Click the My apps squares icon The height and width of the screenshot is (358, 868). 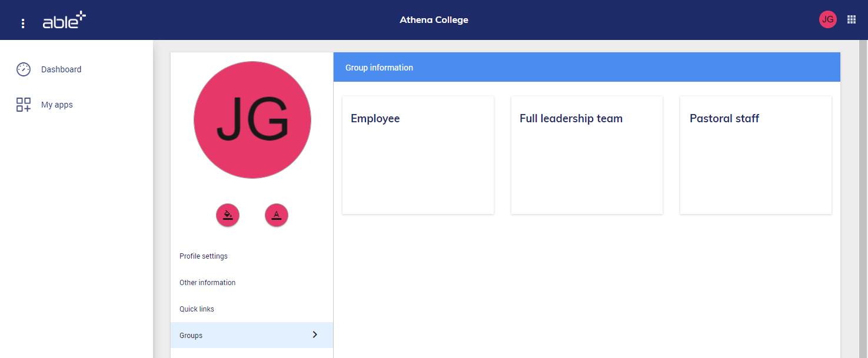(x=24, y=105)
